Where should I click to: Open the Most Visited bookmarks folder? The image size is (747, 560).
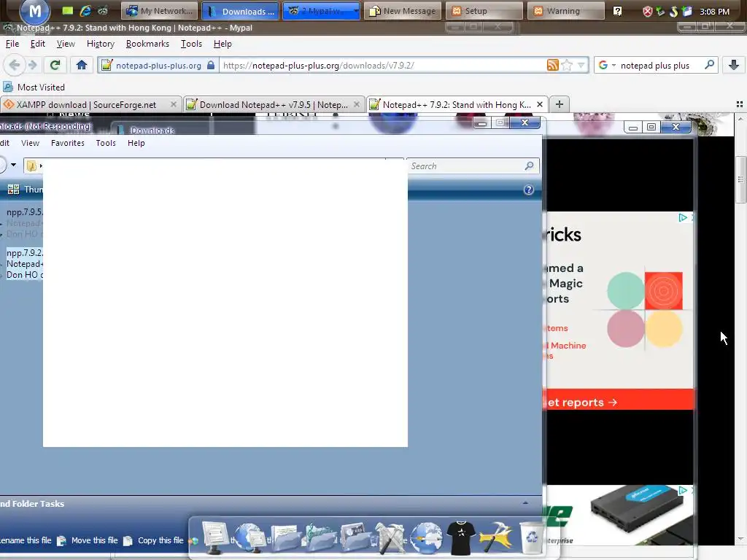coord(34,87)
